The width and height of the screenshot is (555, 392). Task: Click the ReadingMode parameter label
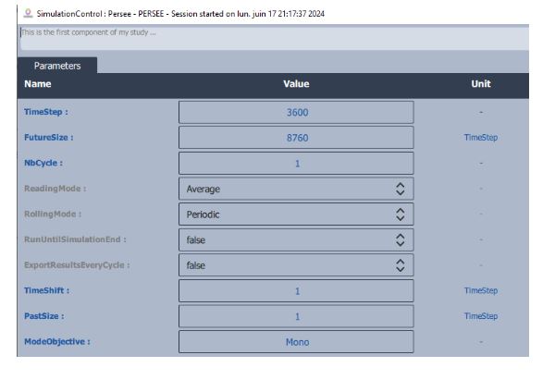(55, 189)
